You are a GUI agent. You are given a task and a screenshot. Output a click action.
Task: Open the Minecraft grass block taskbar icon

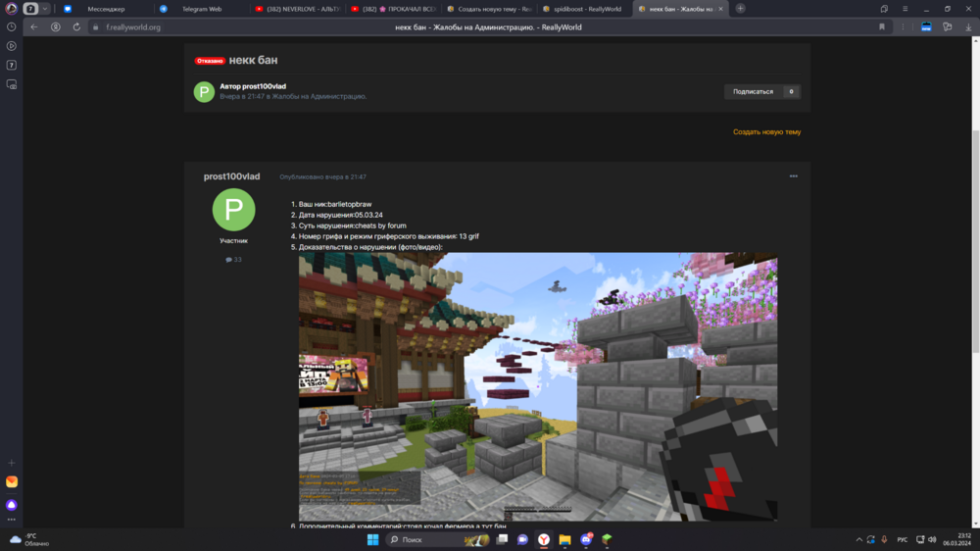[x=607, y=539]
